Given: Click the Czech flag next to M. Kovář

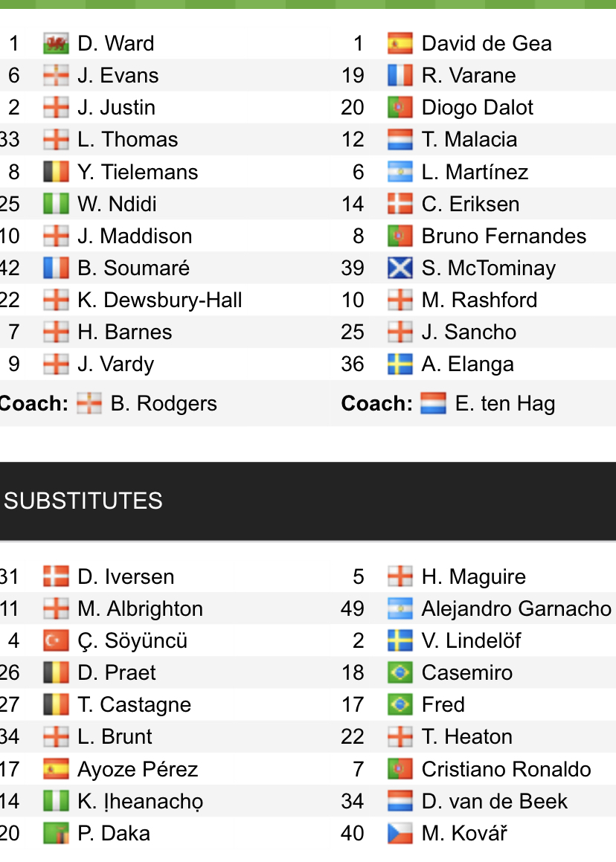Looking at the screenshot, I should [x=400, y=834].
